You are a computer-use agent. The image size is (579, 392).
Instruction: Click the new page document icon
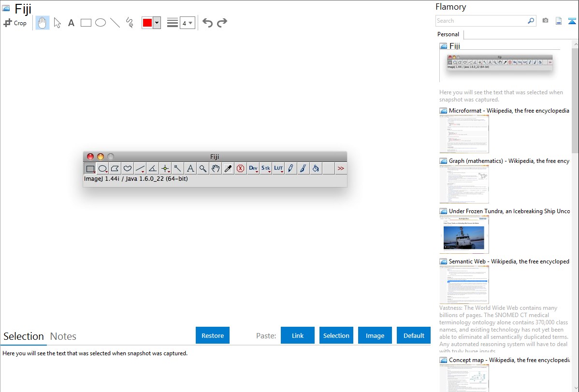click(559, 21)
